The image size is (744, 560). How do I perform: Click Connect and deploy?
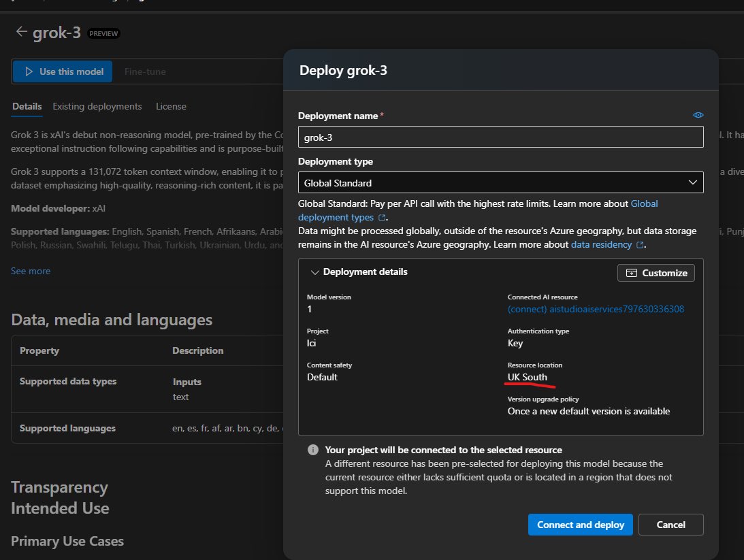pos(581,525)
